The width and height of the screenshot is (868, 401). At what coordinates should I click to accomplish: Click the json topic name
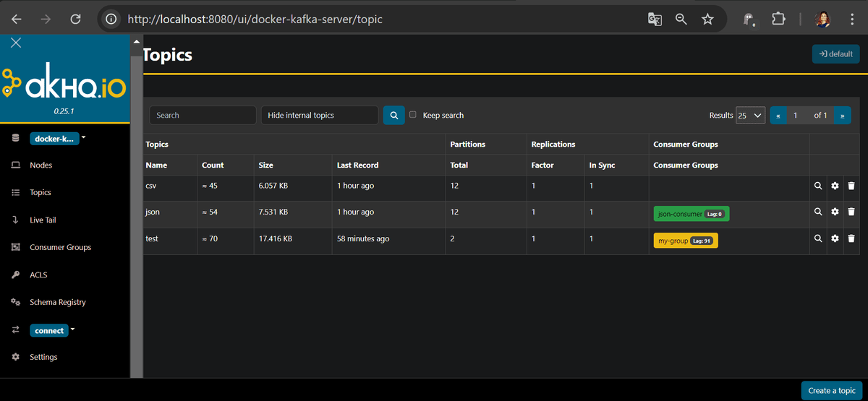pos(153,212)
